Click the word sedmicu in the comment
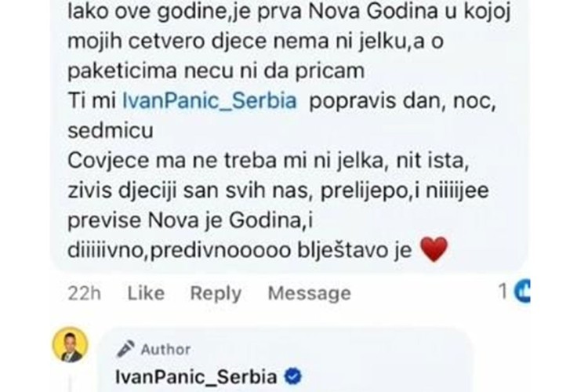The image size is (588, 392). [x=111, y=131]
